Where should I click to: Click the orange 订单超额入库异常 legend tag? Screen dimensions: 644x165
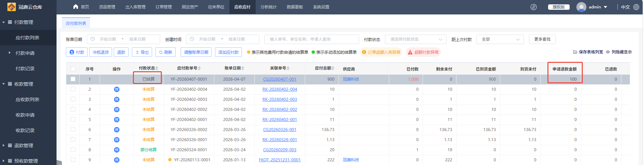pos(381,52)
